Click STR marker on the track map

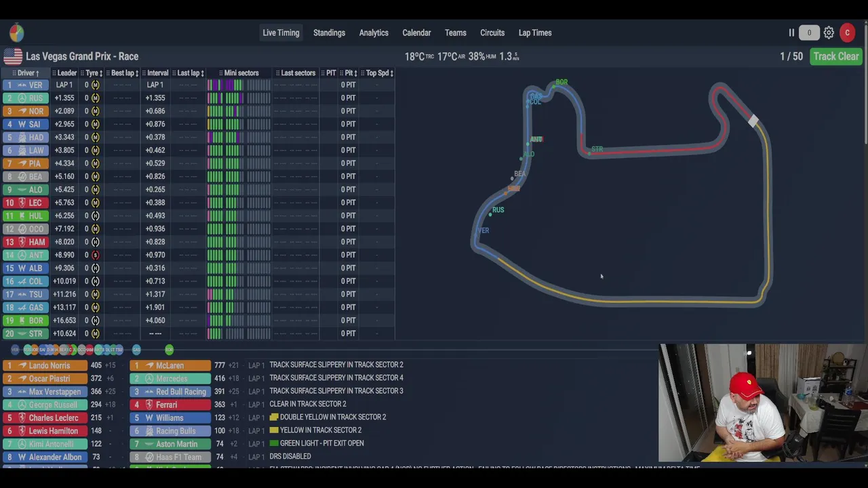pyautogui.click(x=595, y=150)
